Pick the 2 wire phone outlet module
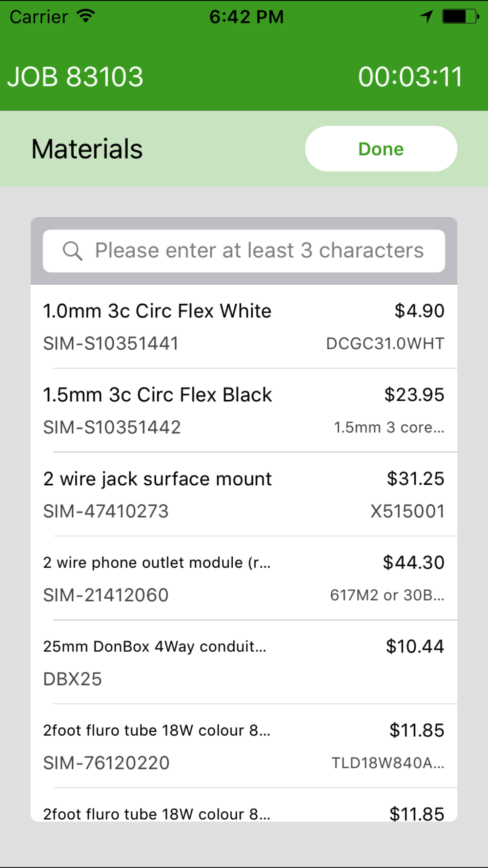Screen dimensions: 488x868 244,579
